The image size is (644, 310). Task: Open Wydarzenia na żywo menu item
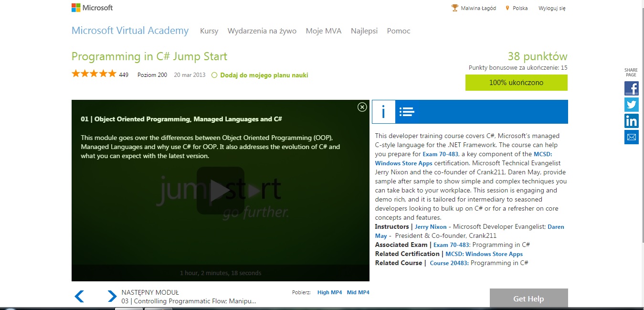(262, 31)
